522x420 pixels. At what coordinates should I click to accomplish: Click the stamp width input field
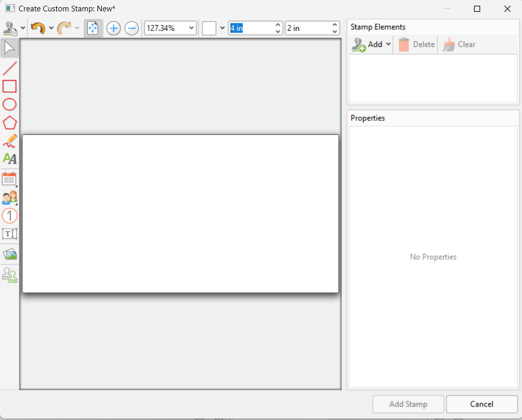click(253, 28)
